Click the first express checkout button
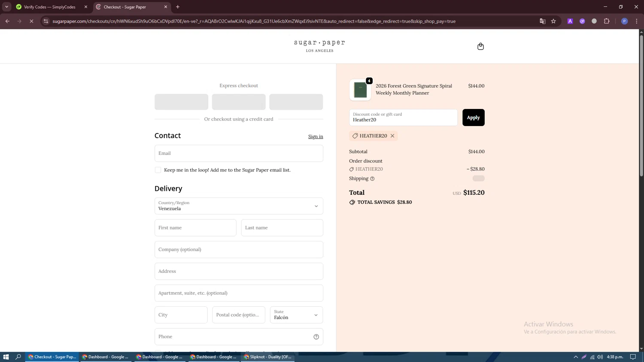This screenshot has height=362, width=644. [181, 102]
